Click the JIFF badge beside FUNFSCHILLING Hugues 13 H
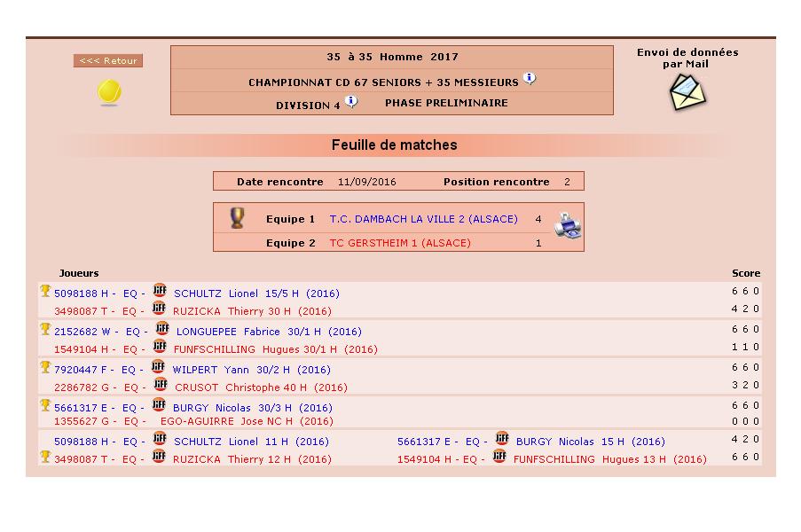This screenshot has height=532, width=801. 499,456
